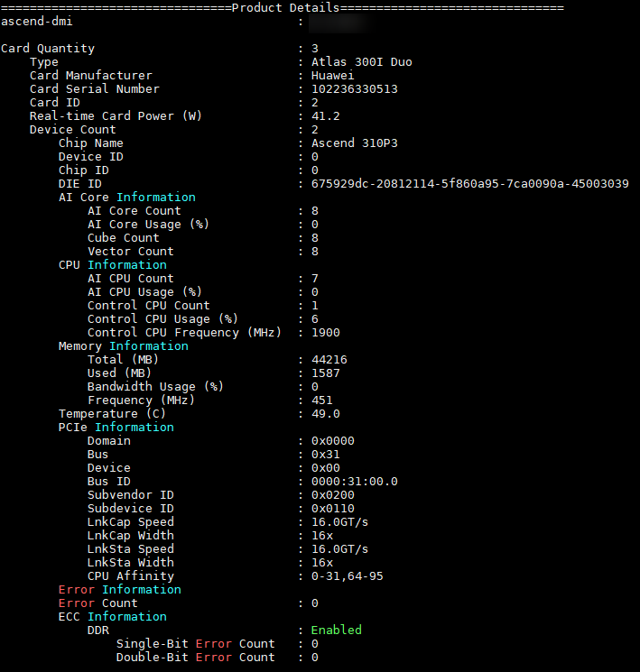Click the AI Core Information heading

(x=127, y=198)
